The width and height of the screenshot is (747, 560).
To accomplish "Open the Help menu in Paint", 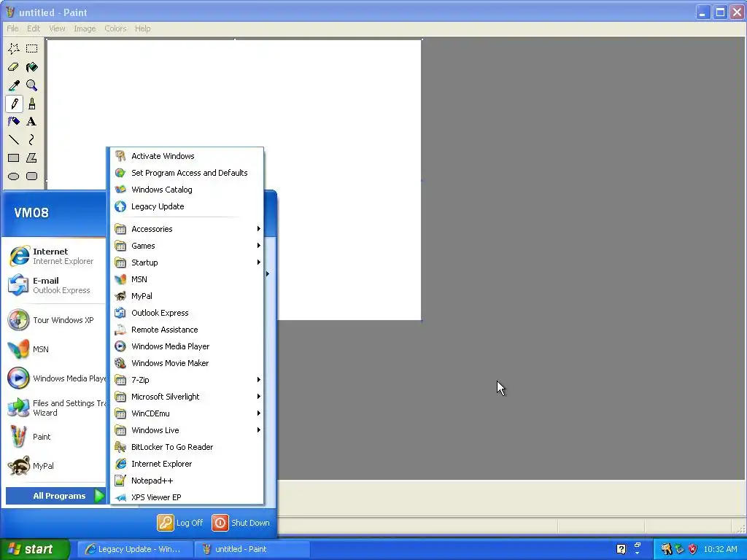I will (142, 28).
